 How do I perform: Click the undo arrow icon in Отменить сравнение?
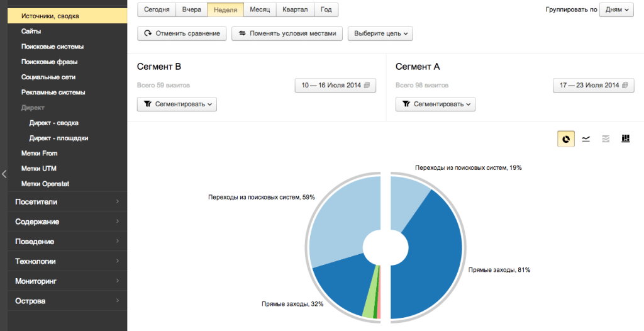(148, 33)
